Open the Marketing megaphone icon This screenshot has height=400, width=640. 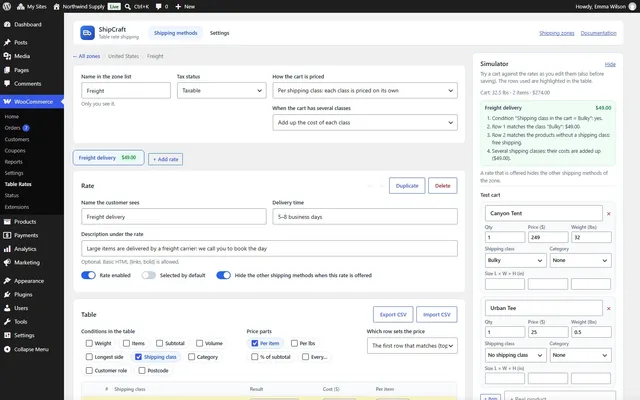click(x=7, y=262)
